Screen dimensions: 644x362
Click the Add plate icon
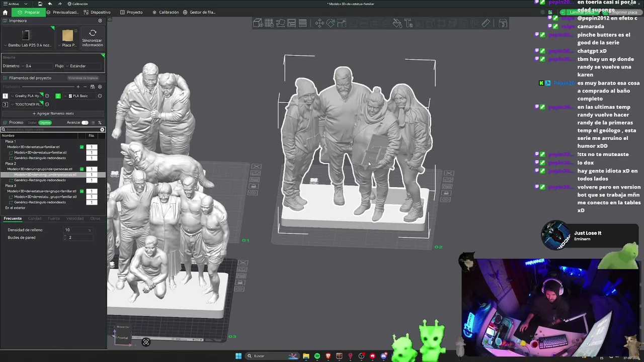tap(269, 23)
